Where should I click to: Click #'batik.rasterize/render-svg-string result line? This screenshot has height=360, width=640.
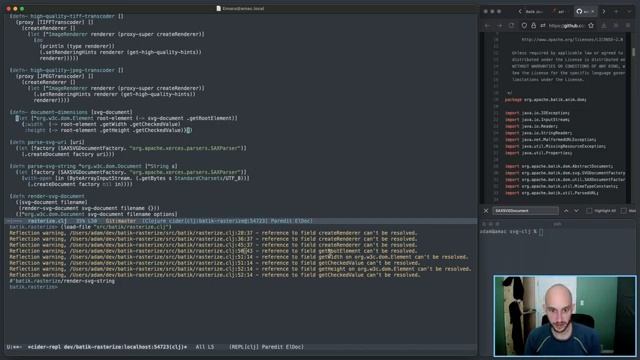coord(62,281)
